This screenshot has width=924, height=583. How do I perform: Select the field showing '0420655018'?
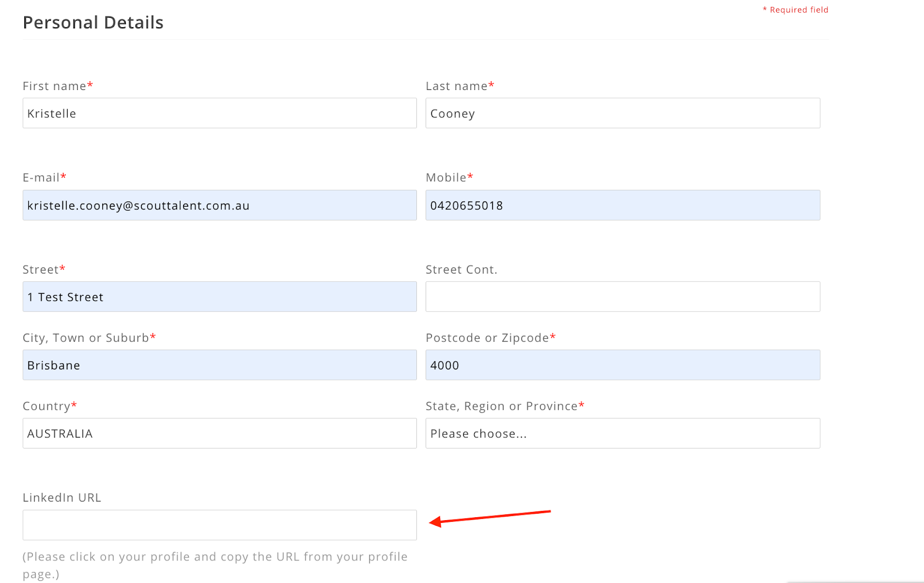click(x=623, y=205)
